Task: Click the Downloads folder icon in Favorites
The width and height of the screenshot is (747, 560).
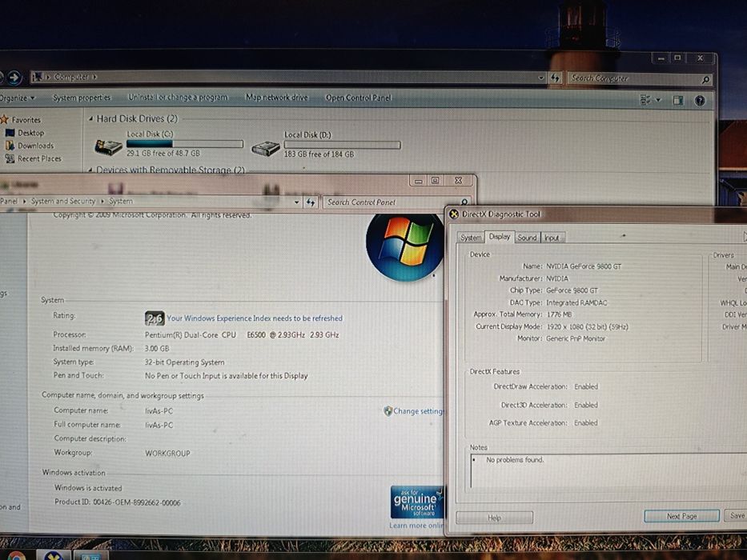Action: [10, 146]
